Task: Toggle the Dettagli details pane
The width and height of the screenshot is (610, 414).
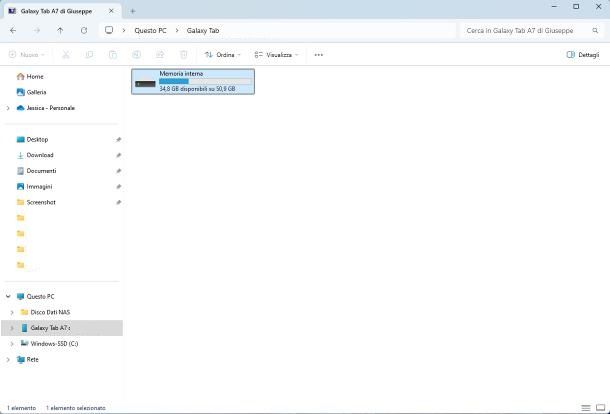Action: [x=583, y=55]
